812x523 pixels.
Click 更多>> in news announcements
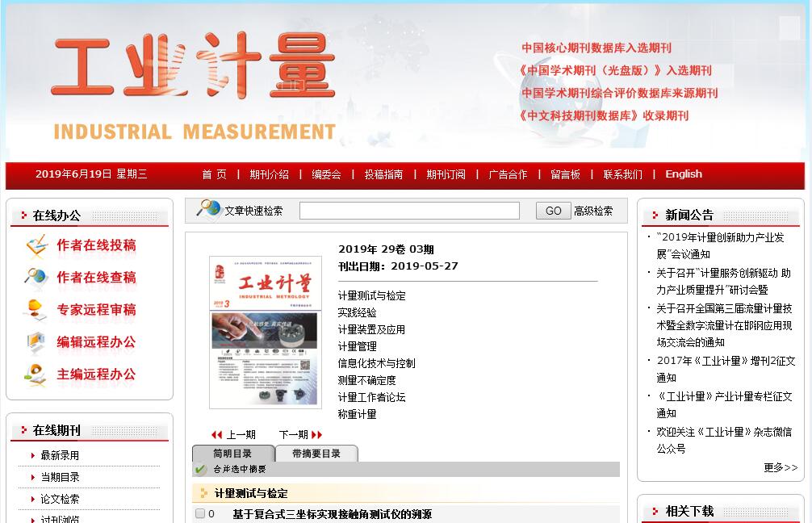pos(780,467)
